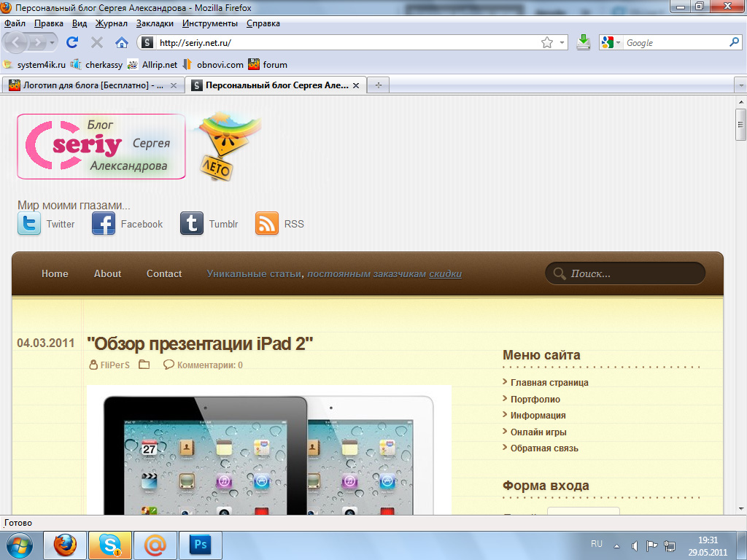This screenshot has width=747, height=560.
Task: Open the Файл menu
Action: click(15, 23)
